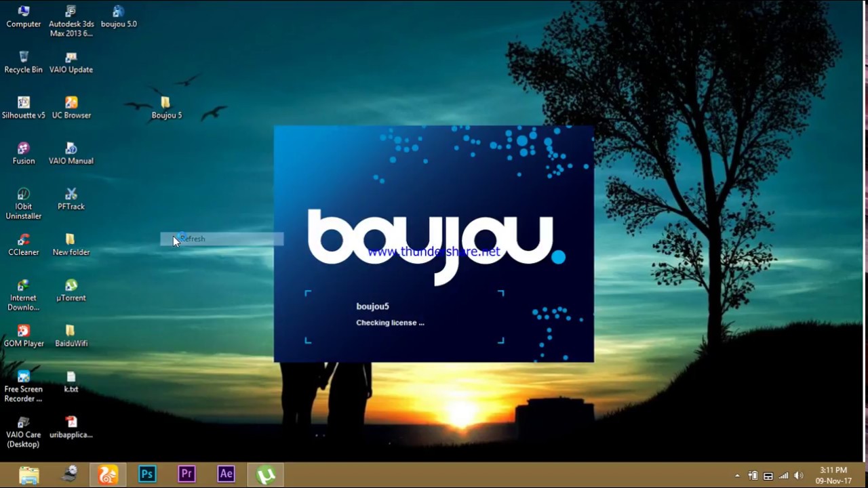
Task: Select the uribapplica PDF file
Action: [x=71, y=428]
